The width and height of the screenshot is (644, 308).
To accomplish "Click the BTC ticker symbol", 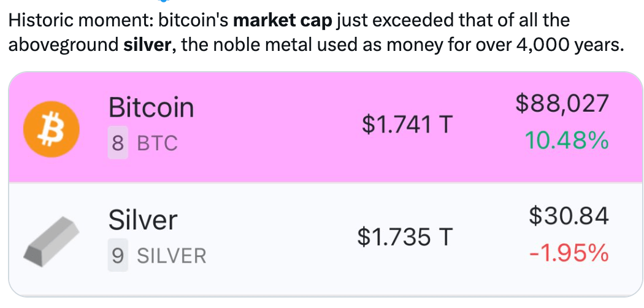I will point(157,144).
